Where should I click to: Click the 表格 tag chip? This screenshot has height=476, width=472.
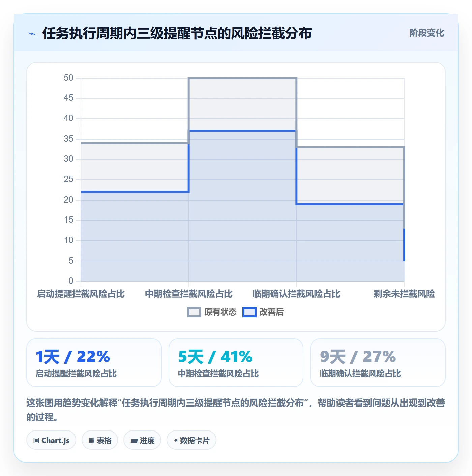[100, 440]
